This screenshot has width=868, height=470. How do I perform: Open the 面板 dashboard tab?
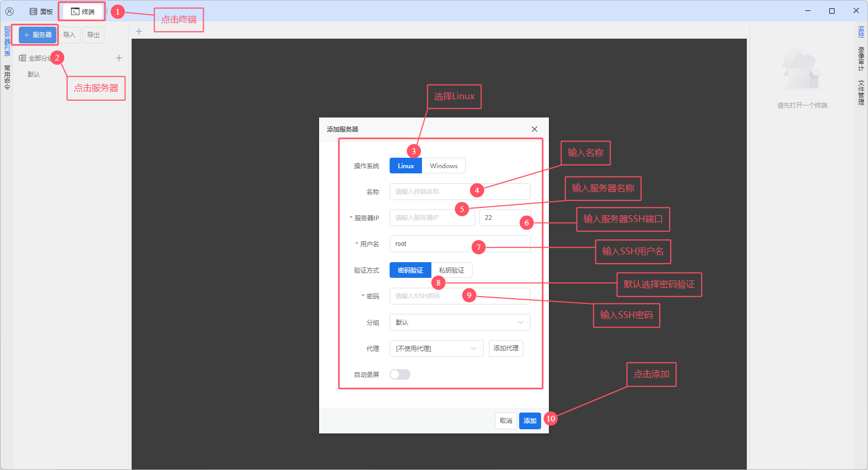point(41,11)
